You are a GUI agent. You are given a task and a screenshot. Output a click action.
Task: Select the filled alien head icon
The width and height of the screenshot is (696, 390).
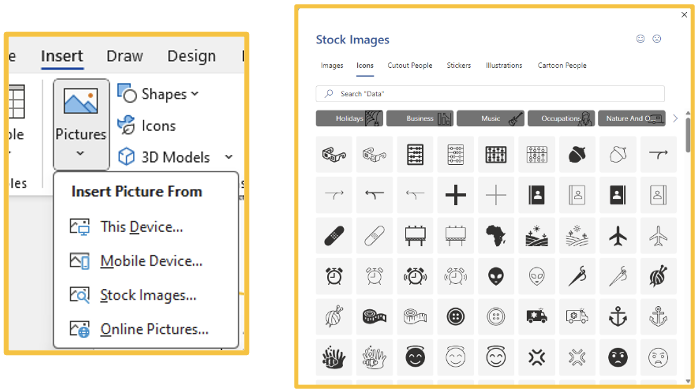click(x=496, y=276)
